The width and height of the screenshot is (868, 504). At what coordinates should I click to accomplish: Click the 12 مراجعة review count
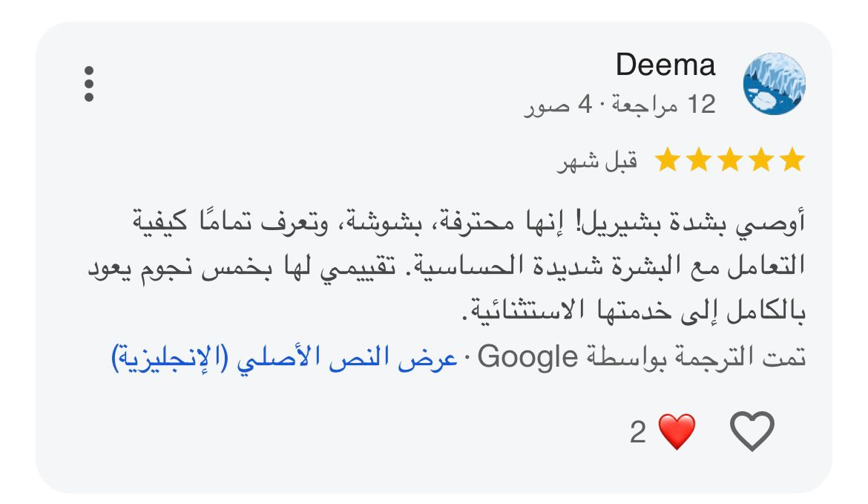pos(664,104)
